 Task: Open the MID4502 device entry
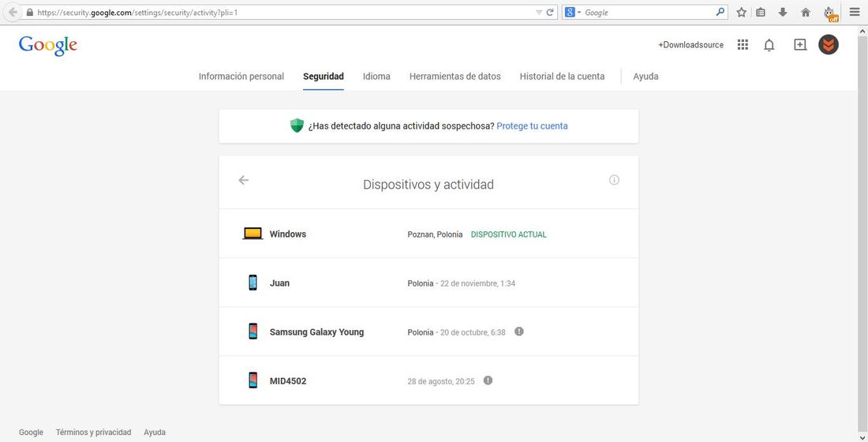click(x=428, y=380)
